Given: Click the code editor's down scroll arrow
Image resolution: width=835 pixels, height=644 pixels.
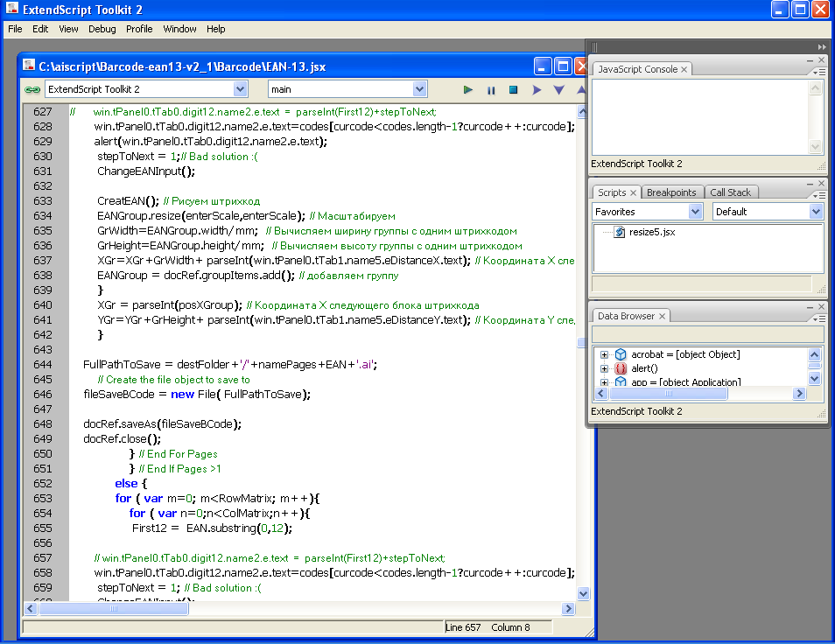Looking at the screenshot, I should coord(583,593).
